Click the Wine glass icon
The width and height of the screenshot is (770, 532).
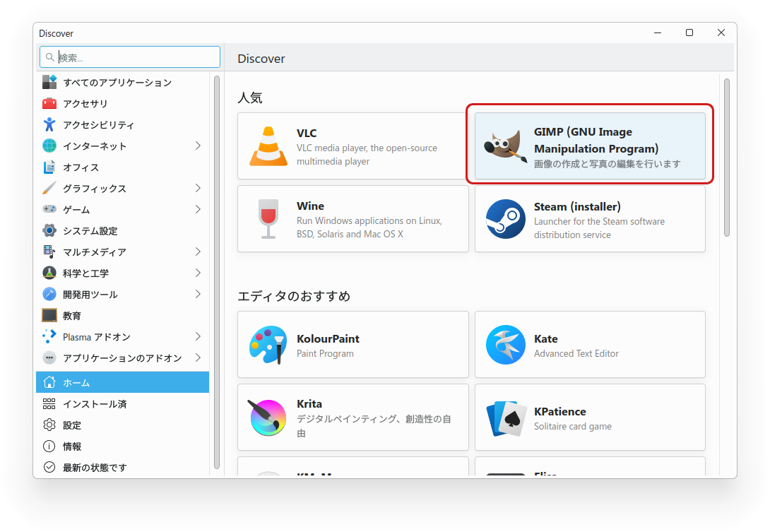tap(268, 218)
